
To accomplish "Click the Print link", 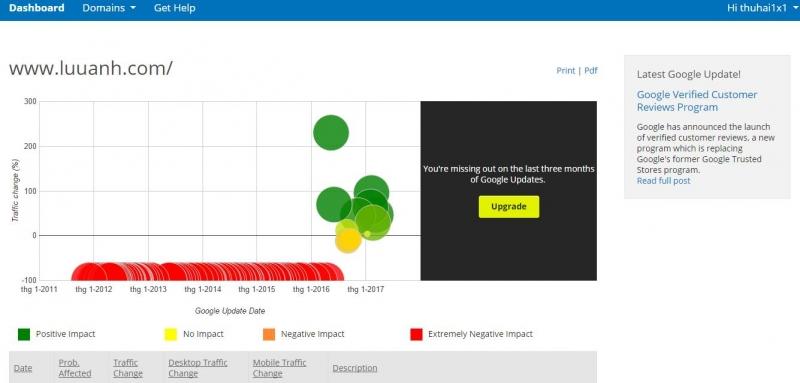I will [565, 70].
